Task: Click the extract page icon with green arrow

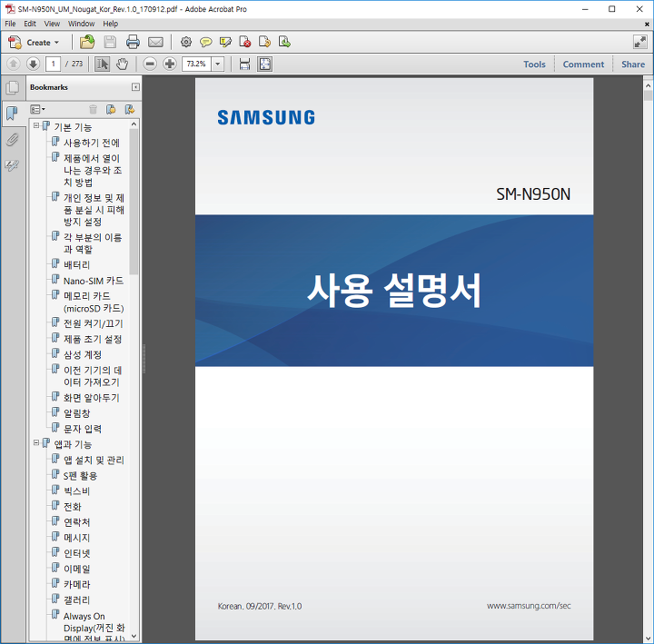Action: [x=284, y=42]
